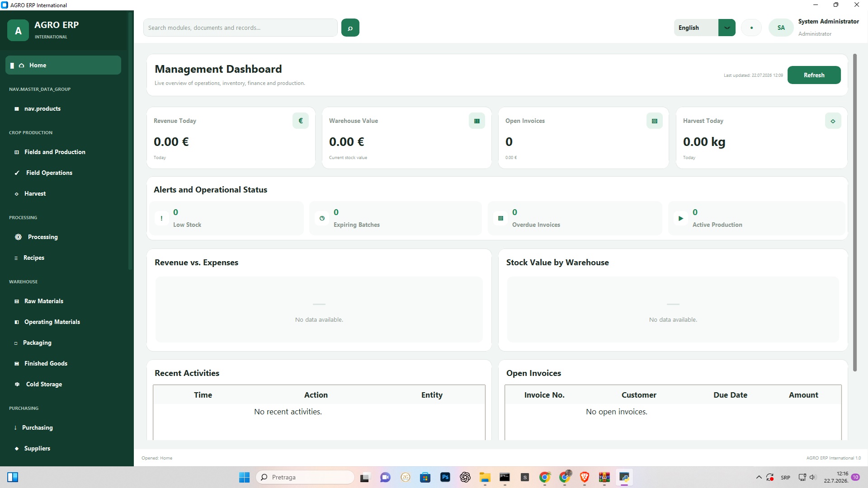868x488 pixels.
Task: Toggle the round dot theme button
Action: (x=751, y=28)
